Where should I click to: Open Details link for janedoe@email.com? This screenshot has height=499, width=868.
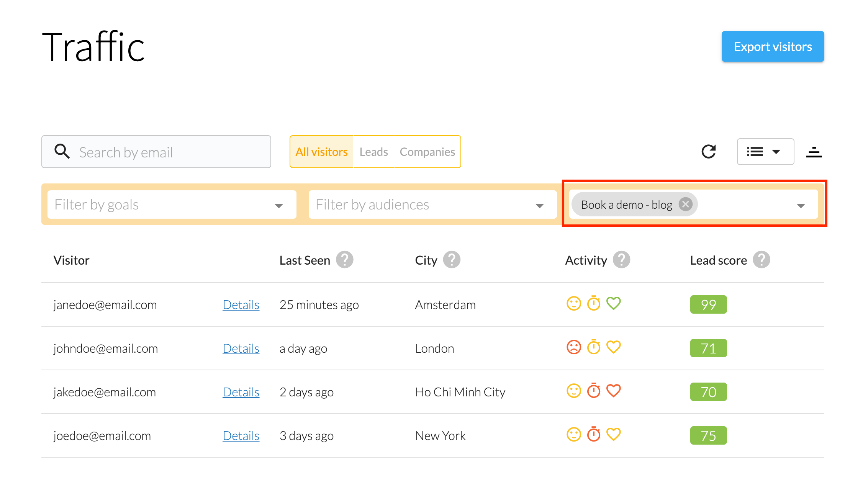pos(241,305)
